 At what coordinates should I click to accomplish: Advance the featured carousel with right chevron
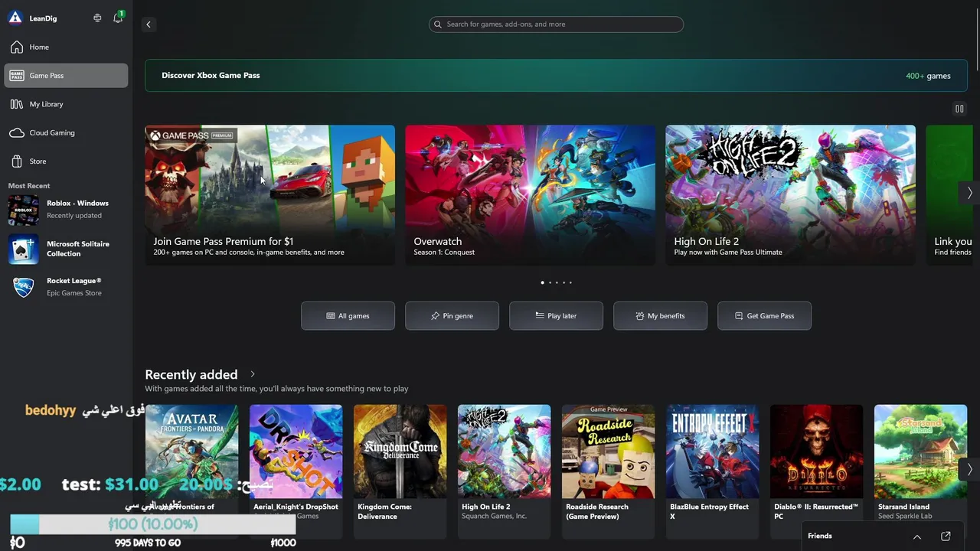pos(969,193)
